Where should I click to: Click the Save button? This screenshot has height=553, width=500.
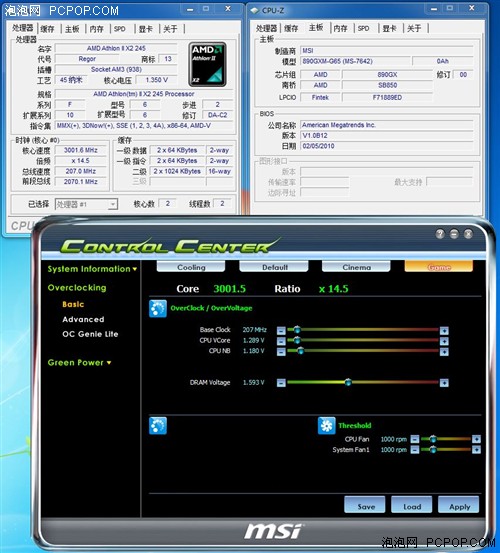point(365,505)
